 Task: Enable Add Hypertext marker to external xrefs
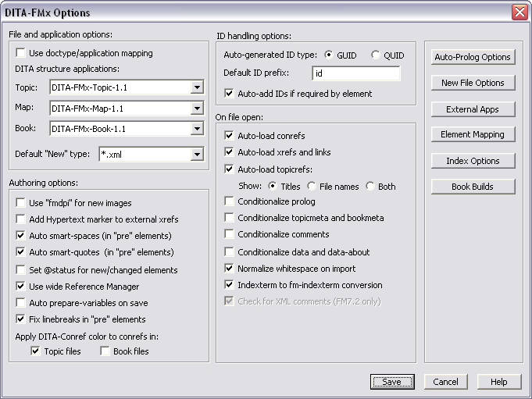click(x=20, y=219)
